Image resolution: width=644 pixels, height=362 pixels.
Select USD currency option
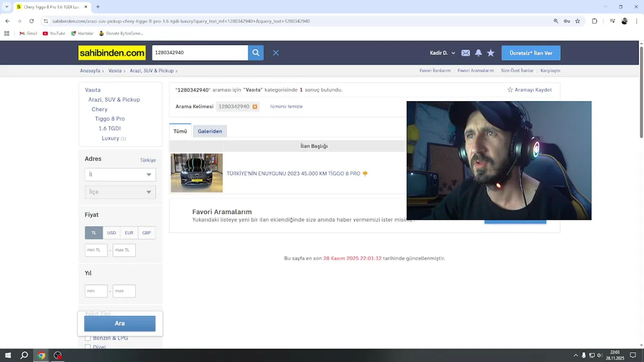click(x=112, y=233)
